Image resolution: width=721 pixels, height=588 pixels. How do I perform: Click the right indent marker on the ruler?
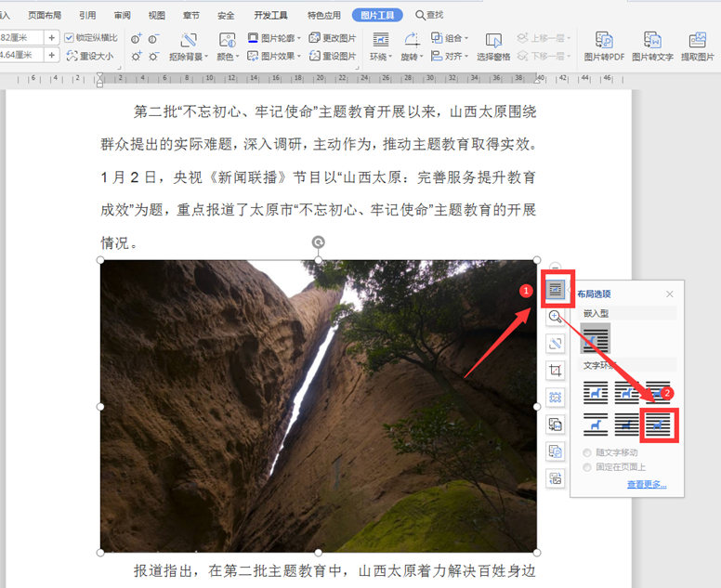coord(537,79)
